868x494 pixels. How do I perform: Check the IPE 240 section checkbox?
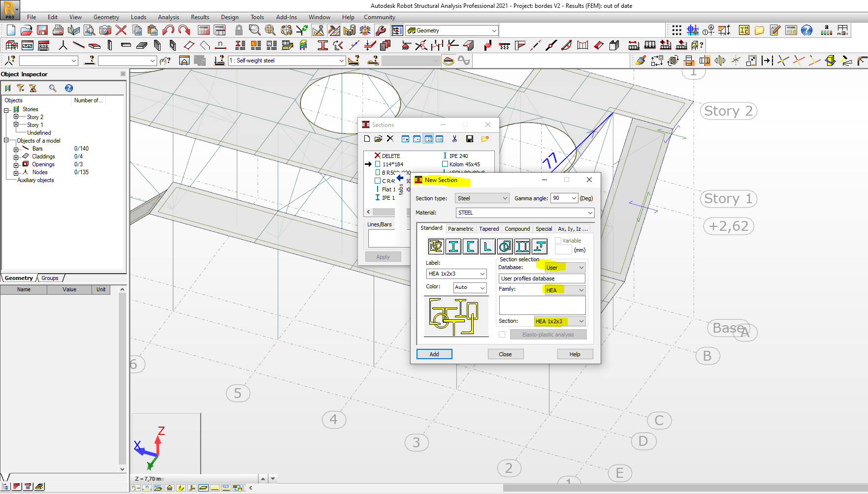point(445,155)
